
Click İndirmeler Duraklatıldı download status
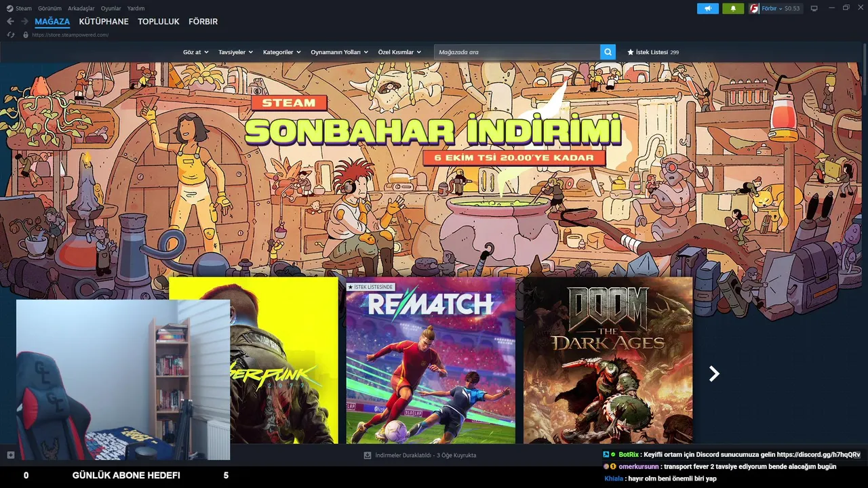pyautogui.click(x=425, y=455)
